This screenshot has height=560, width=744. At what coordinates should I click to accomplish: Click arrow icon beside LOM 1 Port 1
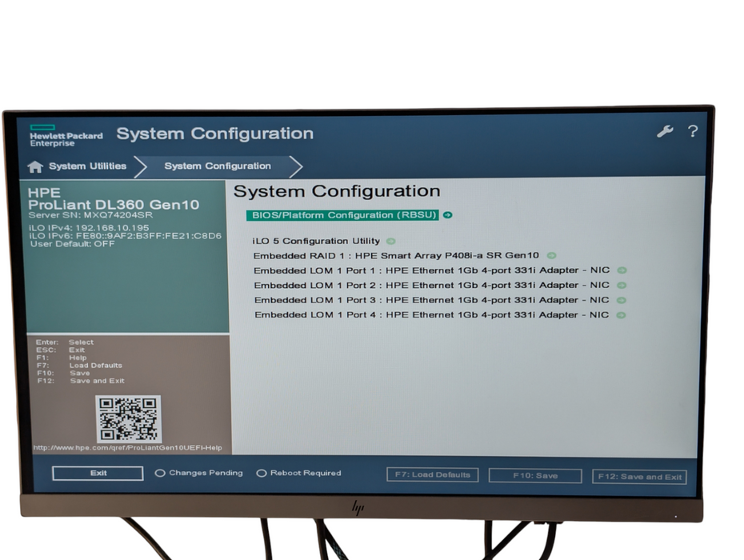pos(622,270)
